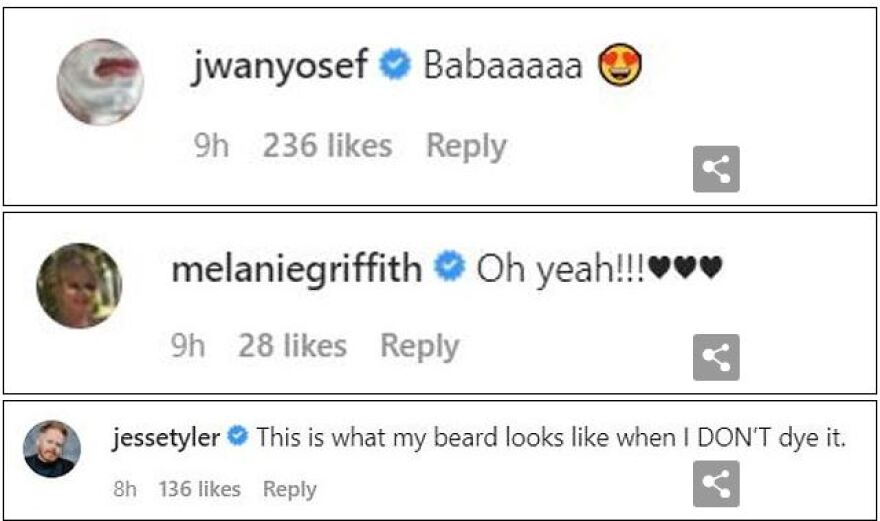The image size is (880, 521).
Task: Click share icon on jessetyler's comment
Action: click(x=716, y=484)
